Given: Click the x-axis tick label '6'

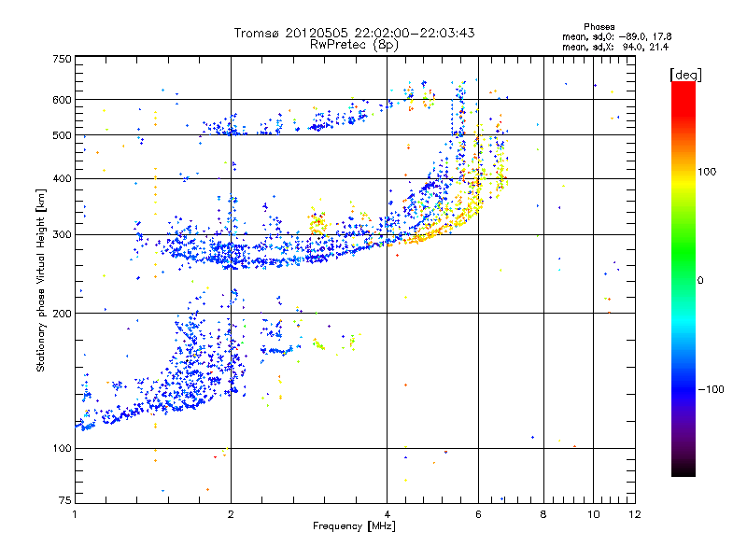Looking at the screenshot, I should (x=478, y=514).
